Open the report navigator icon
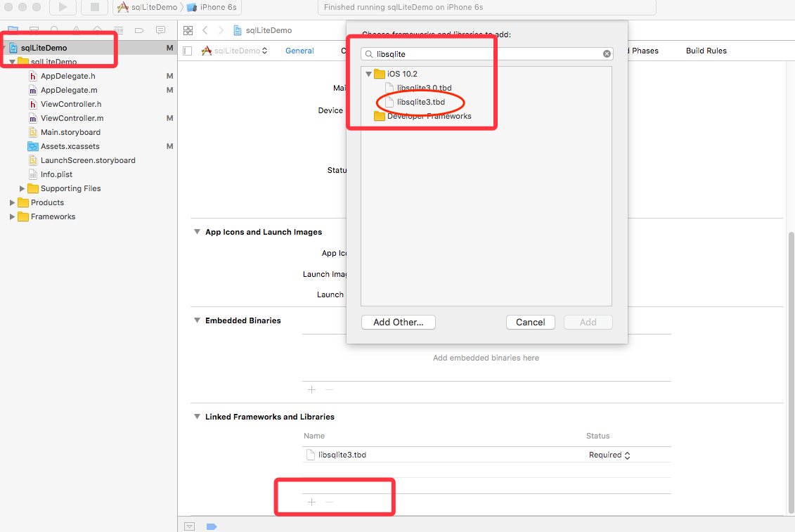The height and width of the screenshot is (532, 795). (x=160, y=30)
